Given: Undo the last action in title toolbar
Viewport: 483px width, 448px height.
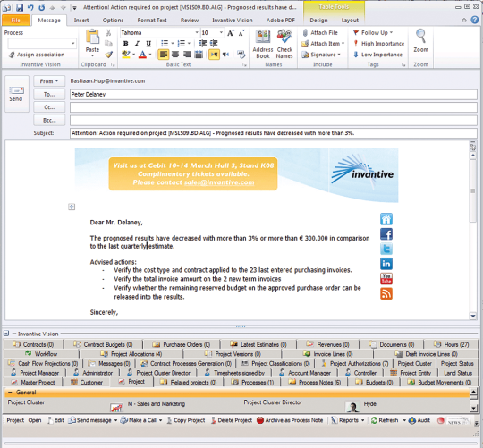Looking at the screenshot, I should tap(30, 8).
